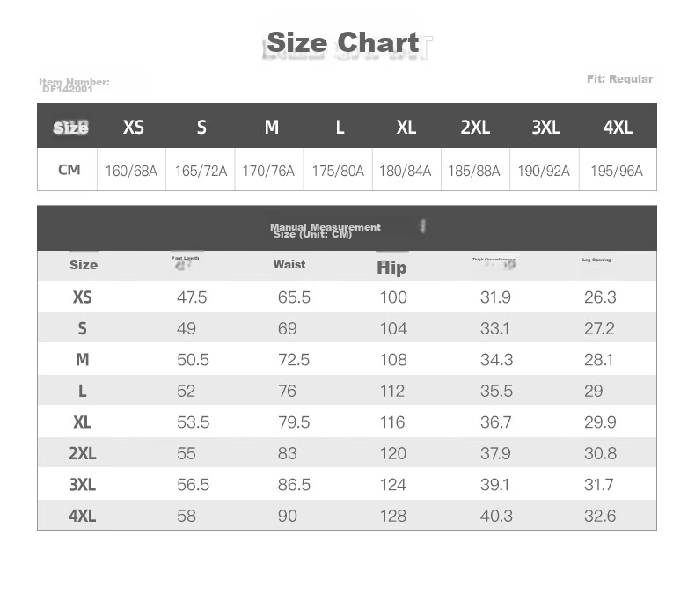Click the 185/88A cell under 2XL
Screen dimensions: 695x616
474,171
